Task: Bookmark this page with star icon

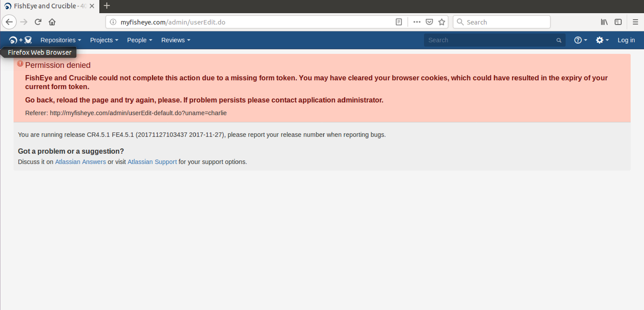Action: 442,22
